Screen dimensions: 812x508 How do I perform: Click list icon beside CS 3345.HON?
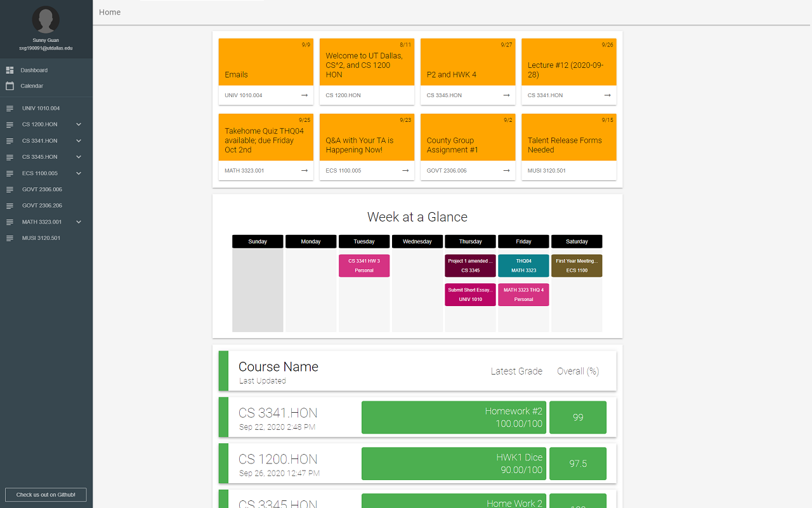[10, 157]
